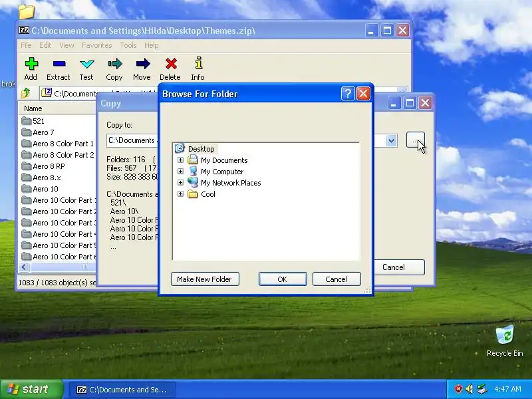
Task: Click the help question mark in Browse dialog
Action: 348,93
